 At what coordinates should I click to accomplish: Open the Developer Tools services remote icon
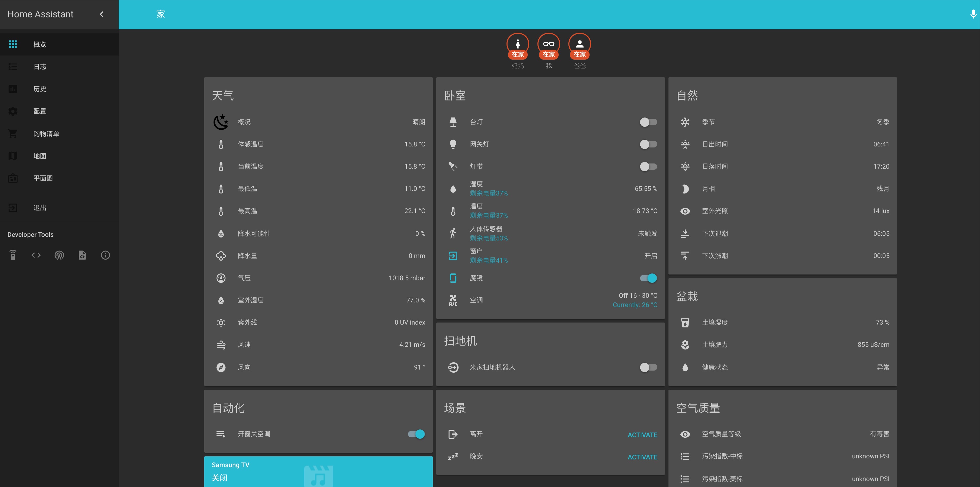13,255
